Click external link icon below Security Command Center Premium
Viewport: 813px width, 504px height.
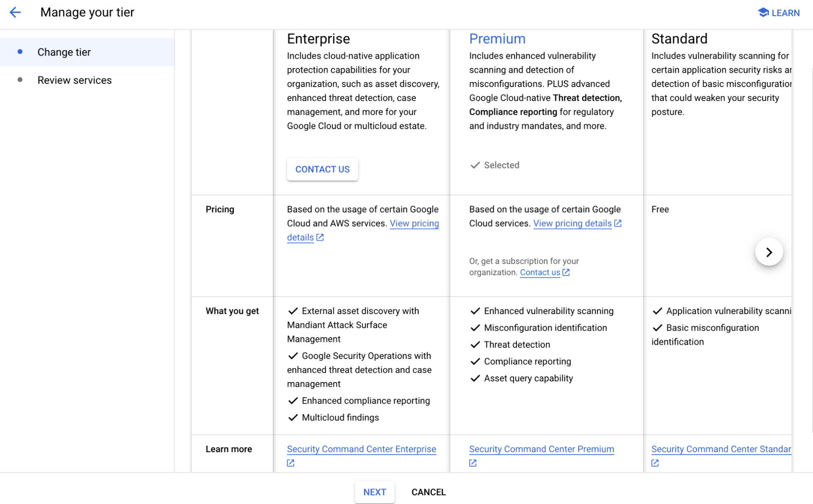click(473, 463)
